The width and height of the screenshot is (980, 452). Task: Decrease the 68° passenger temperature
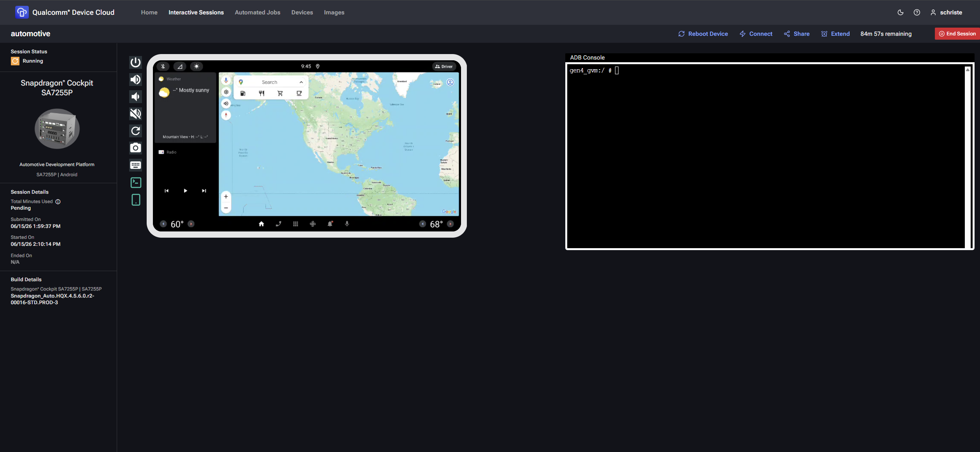coord(423,224)
